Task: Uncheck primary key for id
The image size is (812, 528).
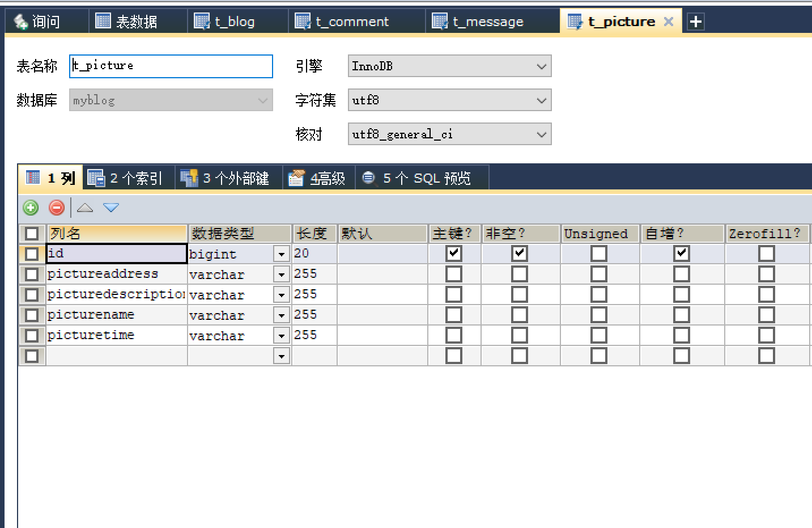Action: coord(454,254)
